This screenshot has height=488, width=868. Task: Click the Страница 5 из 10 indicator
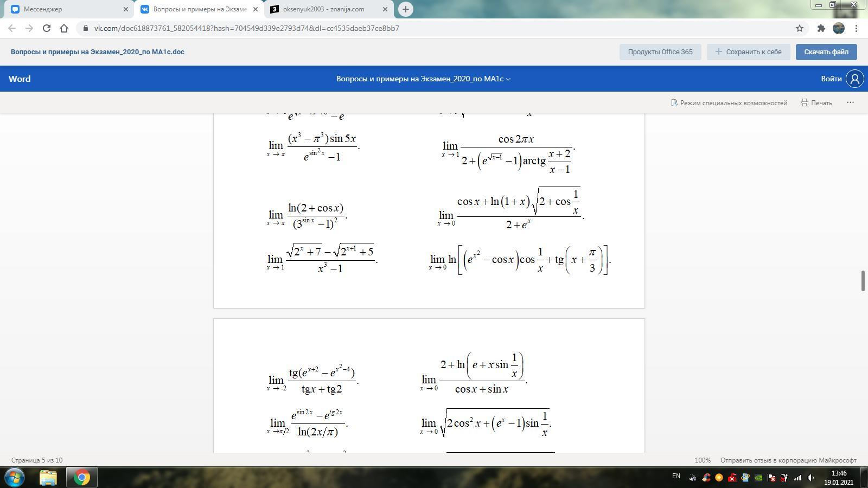(37, 460)
